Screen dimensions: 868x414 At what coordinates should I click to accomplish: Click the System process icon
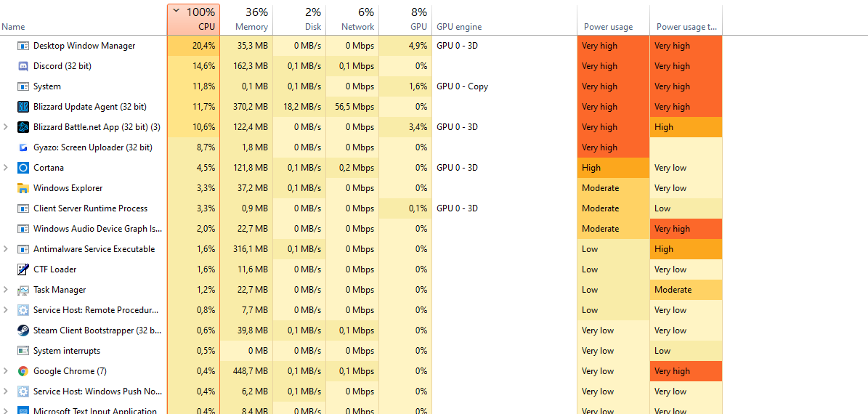point(23,86)
